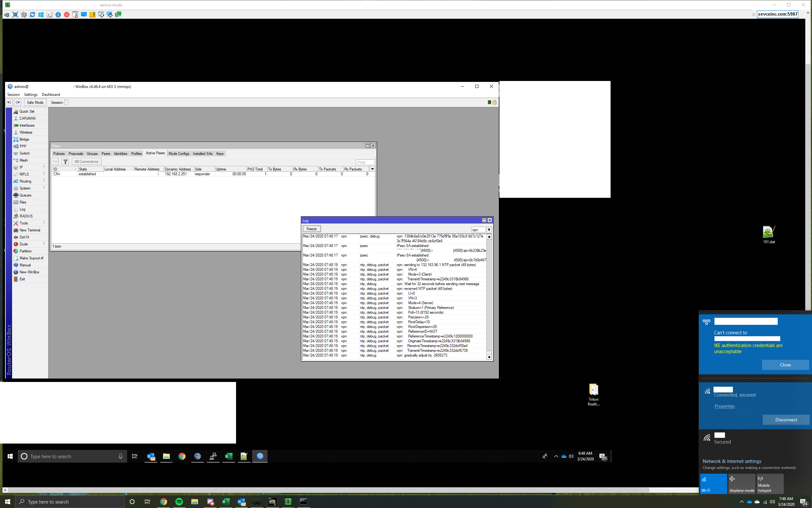Toggle the Wi-Fi quick action tile
812x508 pixels.
click(x=713, y=484)
